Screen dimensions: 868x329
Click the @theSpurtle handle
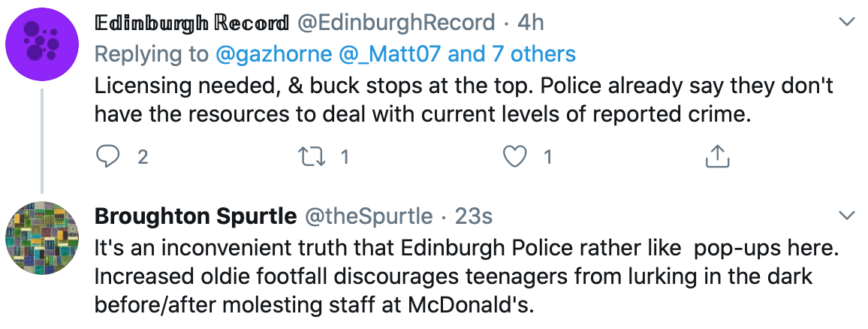click(367, 216)
